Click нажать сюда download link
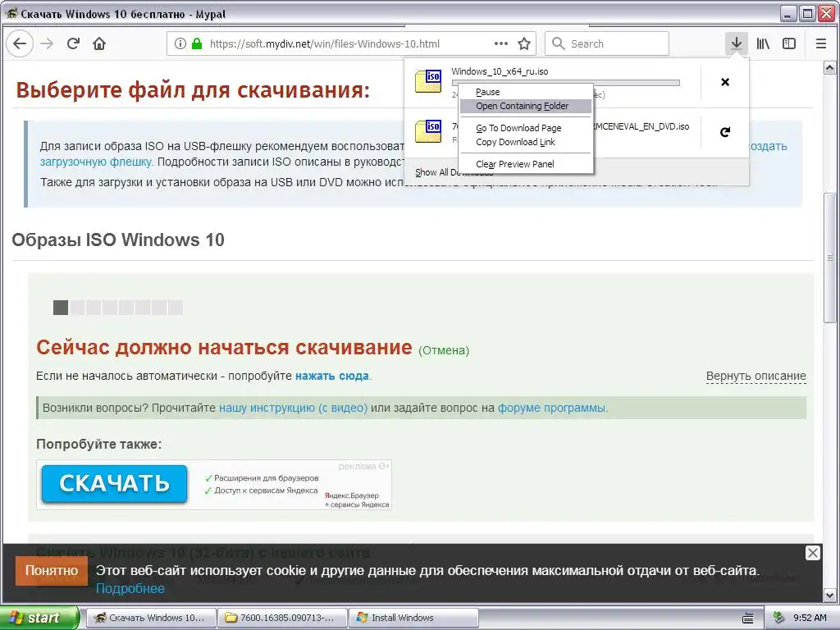 (x=331, y=376)
